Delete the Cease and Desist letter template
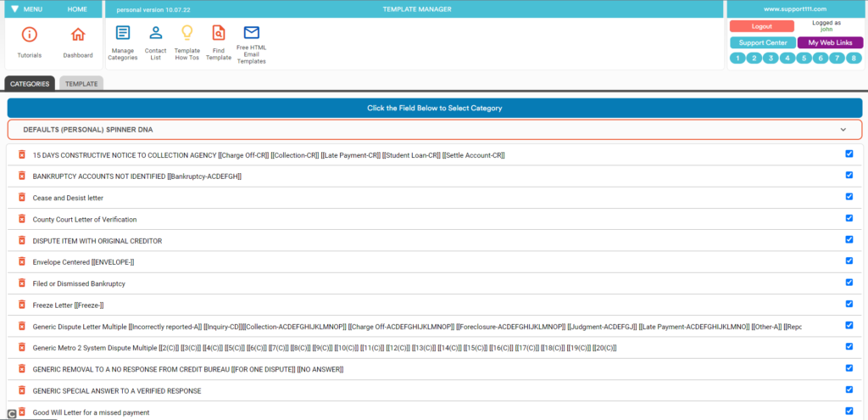 point(22,197)
